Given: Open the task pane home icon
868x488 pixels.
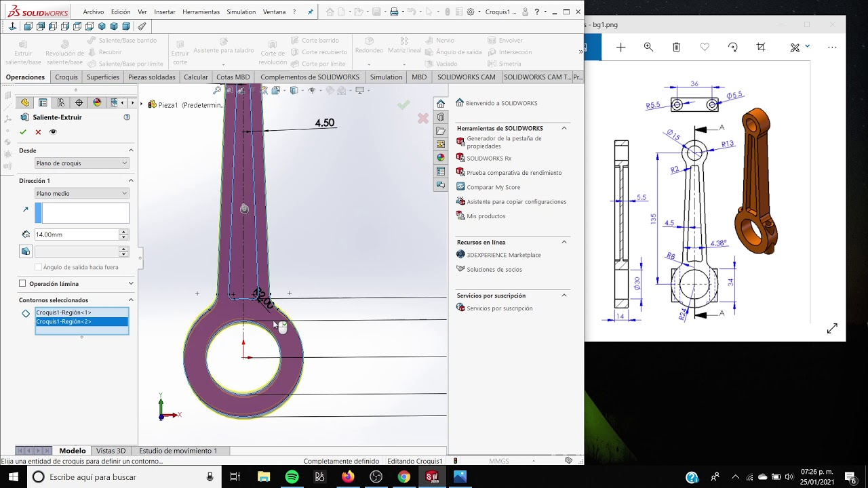Looking at the screenshot, I should click(x=441, y=104).
